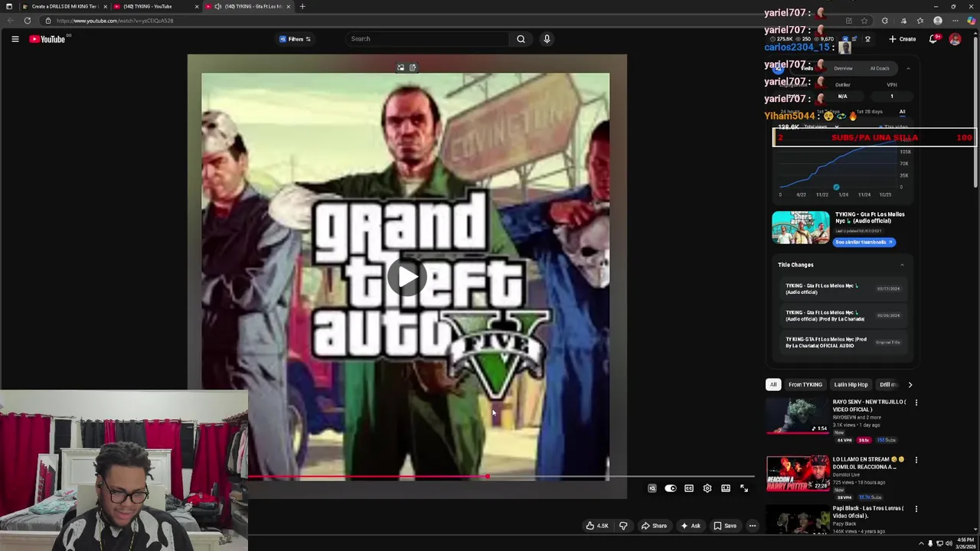980x551 pixels.
Task: Click the Share button
Action: tap(654, 526)
